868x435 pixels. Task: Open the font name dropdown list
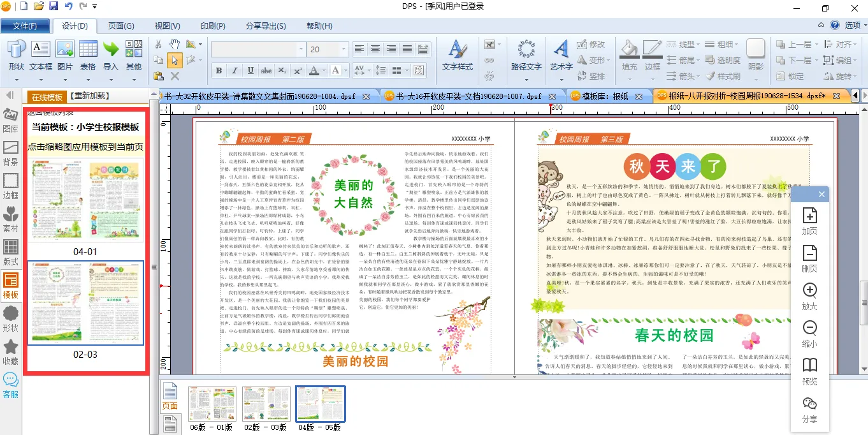301,50
